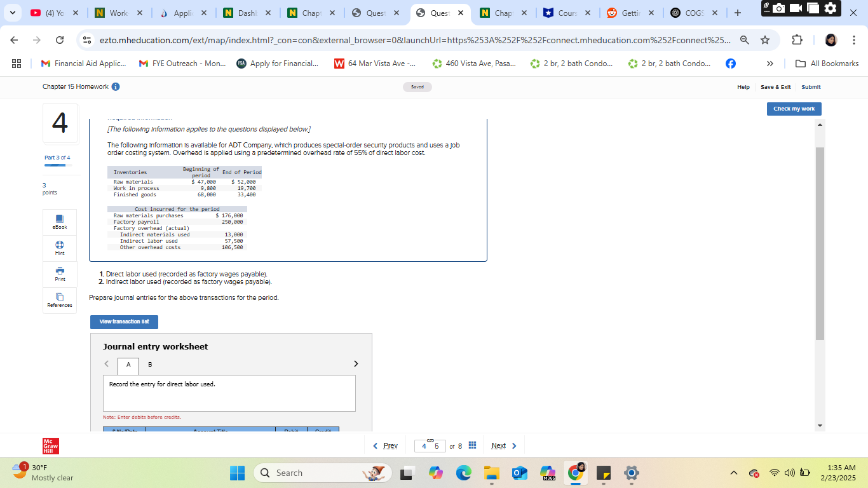Click the right chevron in the journal worksheet
Image resolution: width=868 pixels, height=488 pixels.
(356, 363)
